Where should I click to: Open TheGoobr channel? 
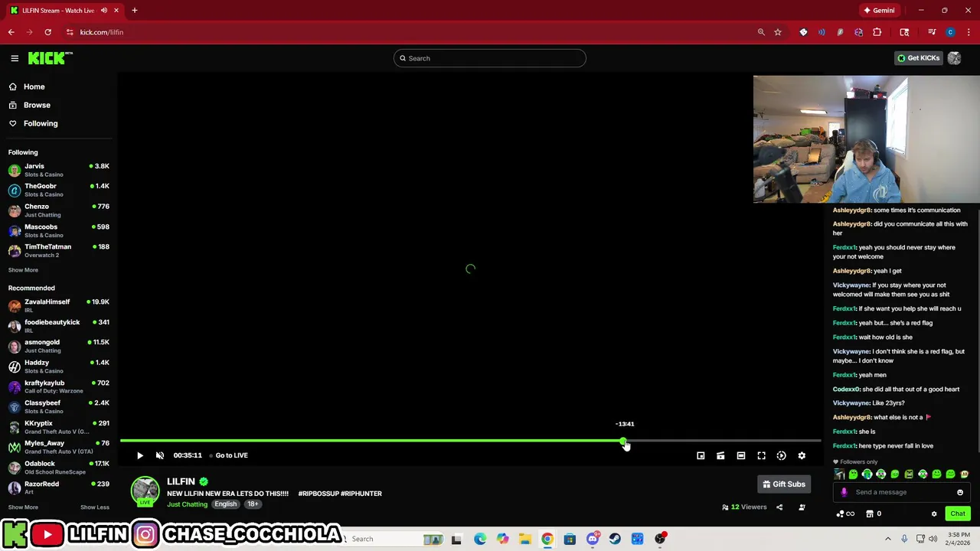click(58, 190)
